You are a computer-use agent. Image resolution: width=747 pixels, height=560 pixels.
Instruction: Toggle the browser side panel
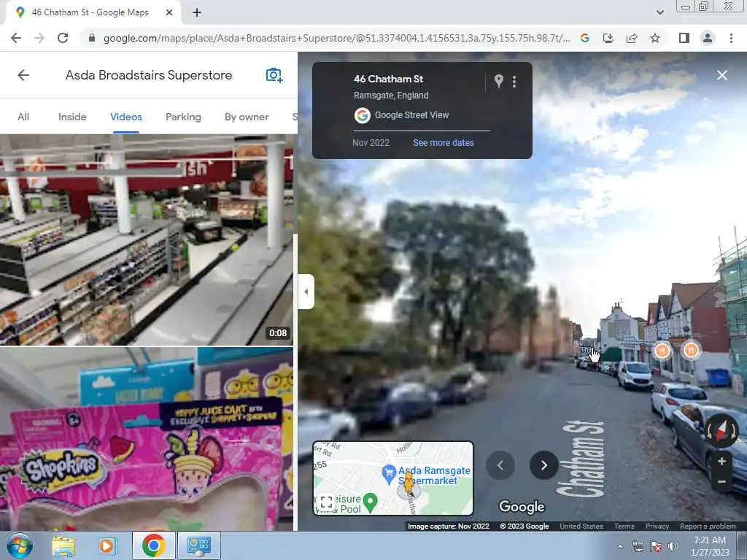684,38
